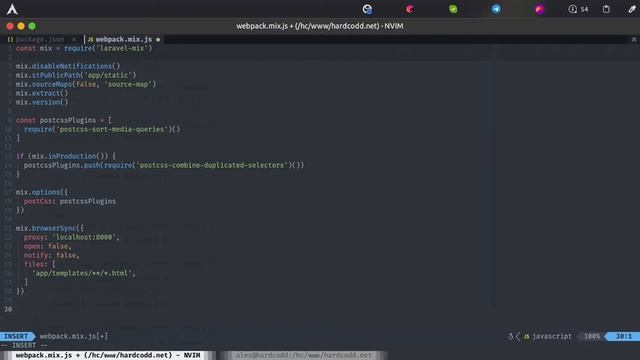This screenshot has height=360, width=640.
Task: Open the clipboard manager tray icon
Action: (606, 9)
